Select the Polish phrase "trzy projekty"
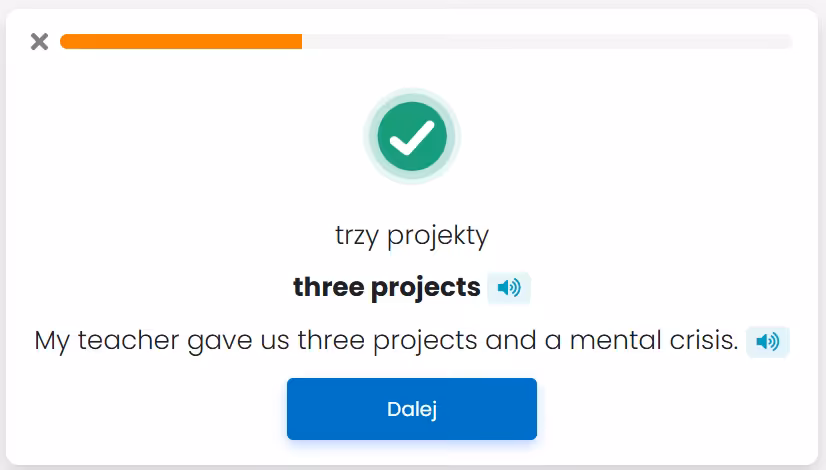The image size is (826, 470). pos(412,236)
